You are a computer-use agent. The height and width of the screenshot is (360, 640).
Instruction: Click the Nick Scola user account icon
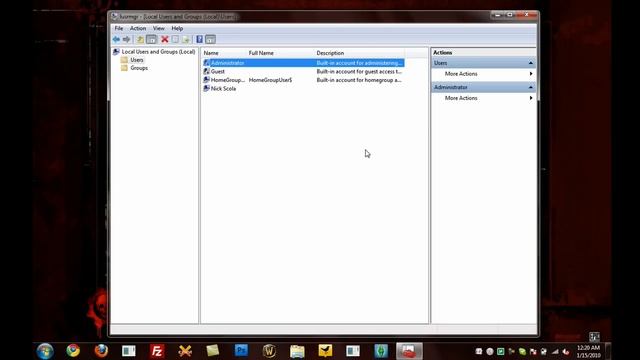click(x=207, y=89)
